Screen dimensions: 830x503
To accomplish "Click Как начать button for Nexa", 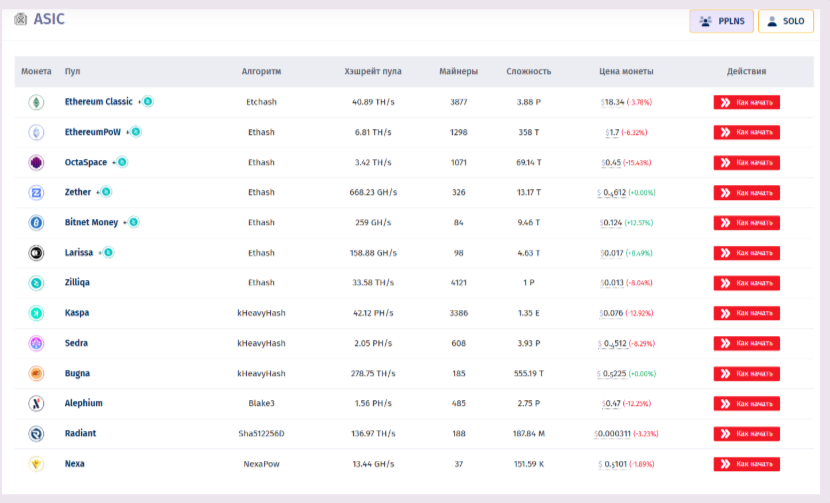I will click(x=746, y=464).
